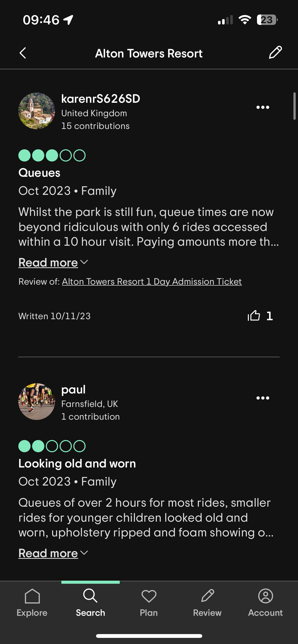Viewport: 298px width, 644px height.
Task: Open the Account tab profile icon
Action: (265, 596)
